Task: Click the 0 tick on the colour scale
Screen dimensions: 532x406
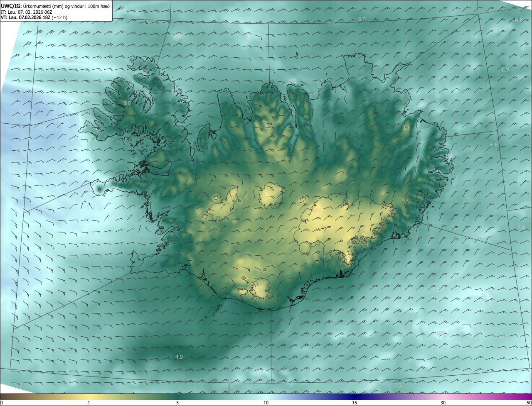Action: click(x=2, y=403)
